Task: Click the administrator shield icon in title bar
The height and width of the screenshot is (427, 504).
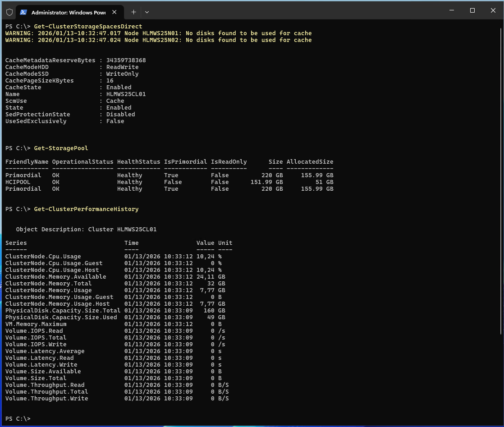Action: click(9, 12)
